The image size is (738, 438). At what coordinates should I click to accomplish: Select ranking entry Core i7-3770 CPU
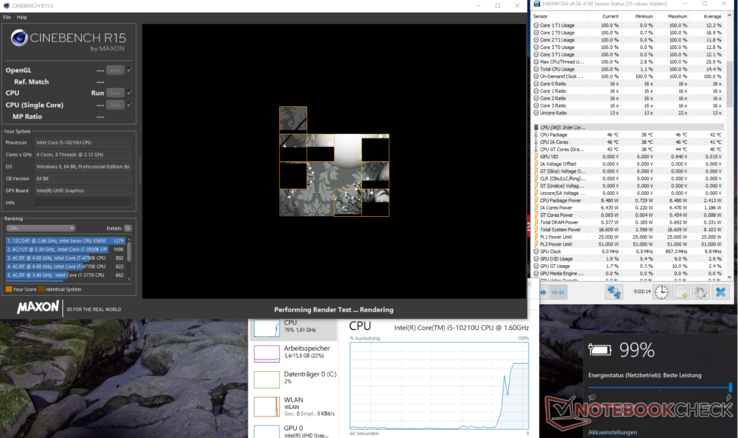coord(65,275)
